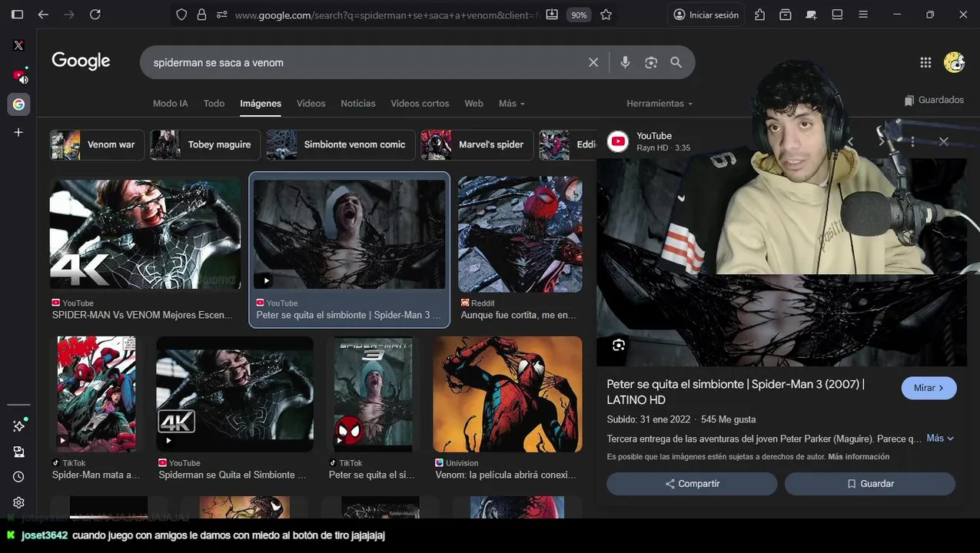The height and width of the screenshot is (553, 980).
Task: Select the Venom war filter chip
Action: [97, 144]
